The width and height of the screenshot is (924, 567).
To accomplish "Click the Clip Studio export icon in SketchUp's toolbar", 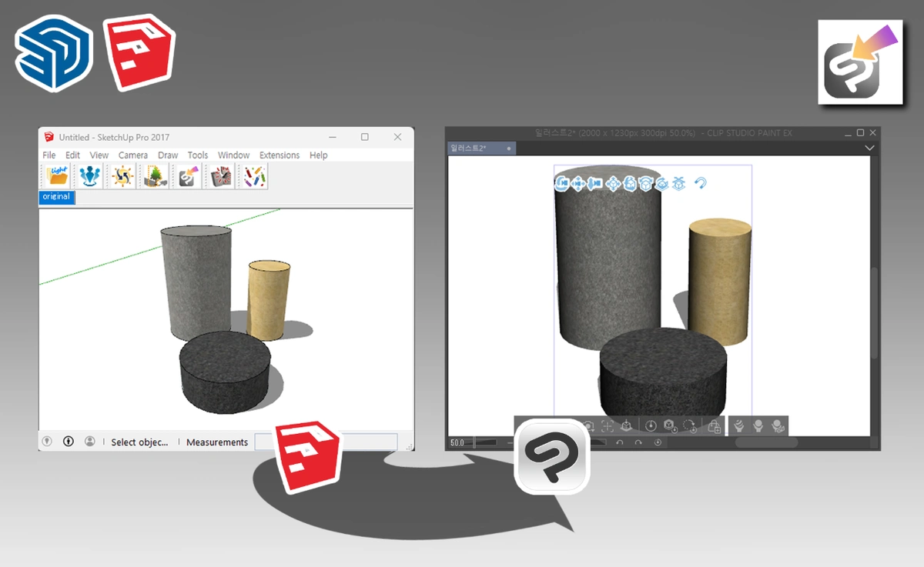I will pos(190,175).
